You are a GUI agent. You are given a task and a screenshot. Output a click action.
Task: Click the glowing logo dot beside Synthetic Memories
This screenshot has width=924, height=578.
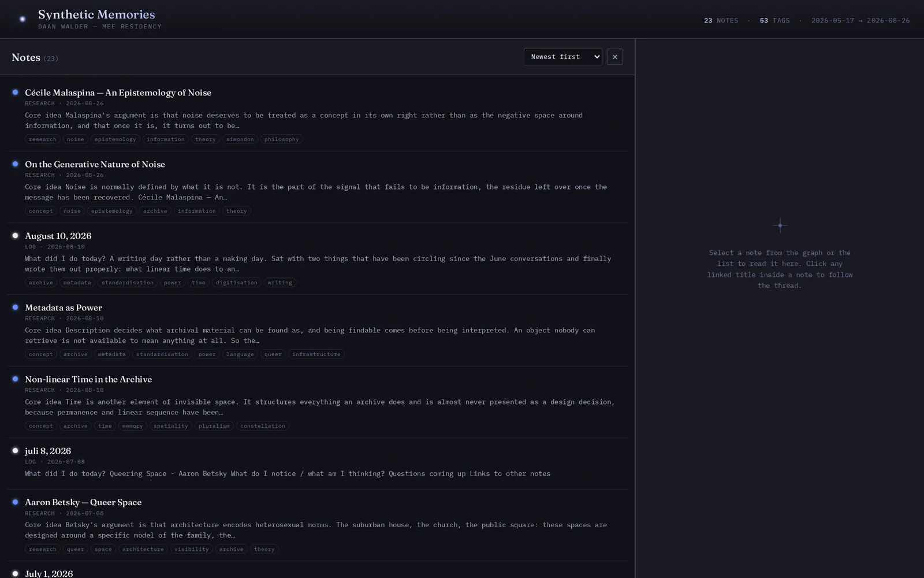click(x=23, y=19)
